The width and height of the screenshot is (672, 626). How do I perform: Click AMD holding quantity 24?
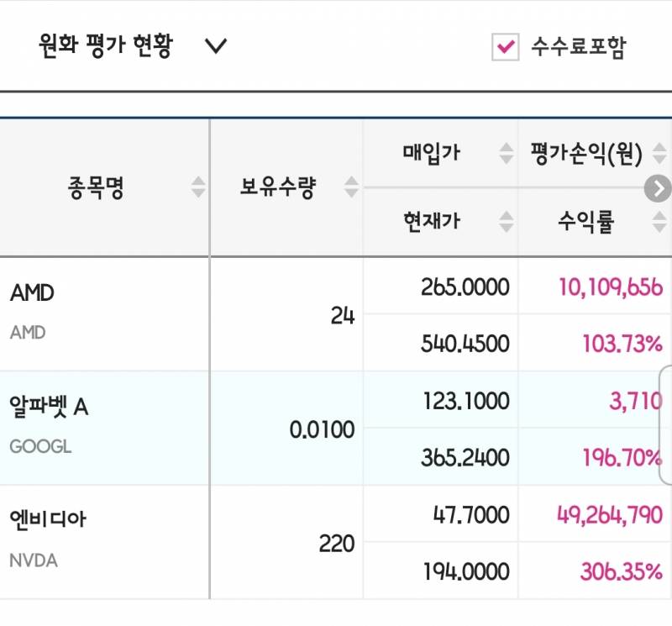click(343, 317)
